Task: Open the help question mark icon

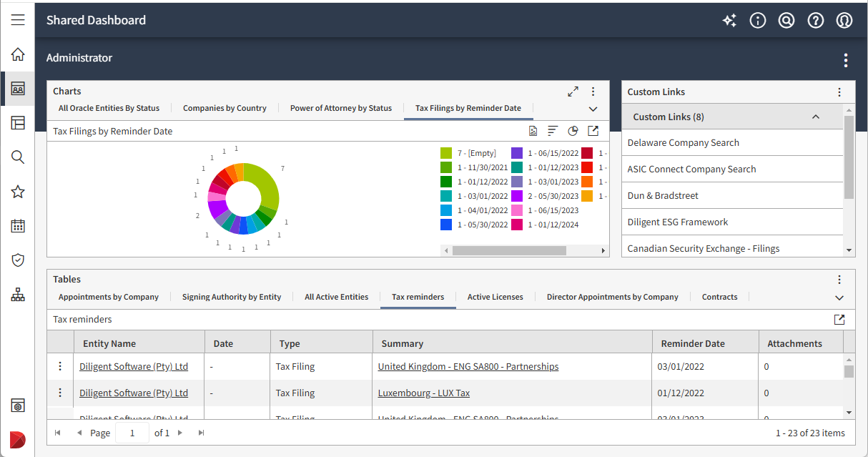Action: pyautogui.click(x=816, y=21)
